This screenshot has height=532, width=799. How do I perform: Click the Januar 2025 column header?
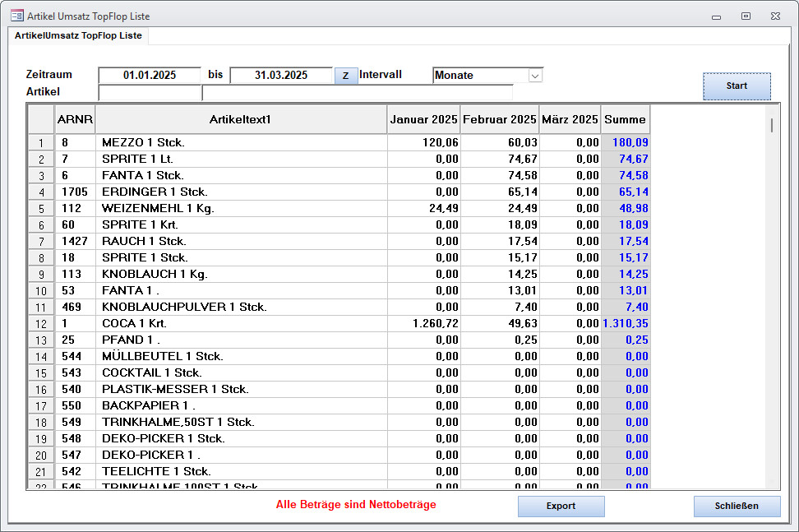pyautogui.click(x=423, y=120)
